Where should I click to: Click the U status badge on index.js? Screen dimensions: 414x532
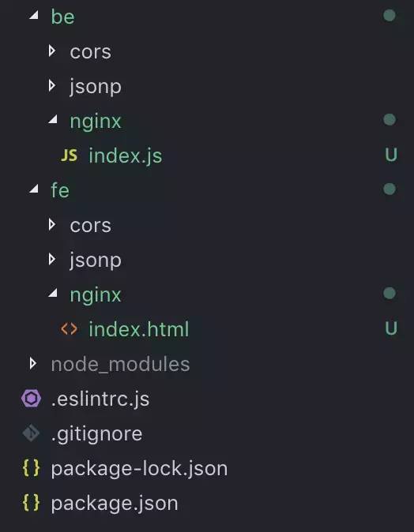pos(391,155)
